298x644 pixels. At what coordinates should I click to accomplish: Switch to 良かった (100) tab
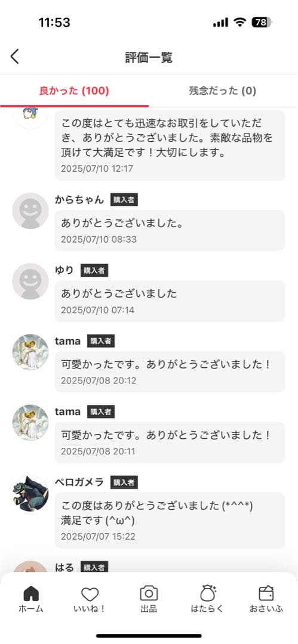(x=74, y=91)
